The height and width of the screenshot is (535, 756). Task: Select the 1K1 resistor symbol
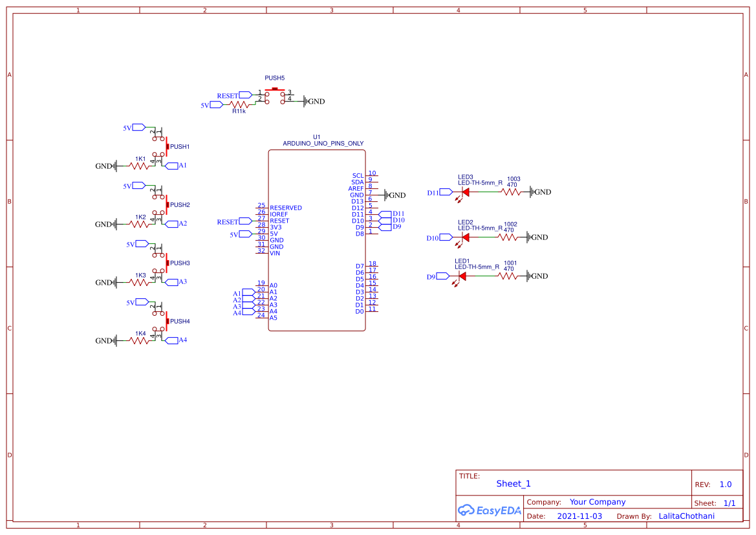pyautogui.click(x=138, y=166)
